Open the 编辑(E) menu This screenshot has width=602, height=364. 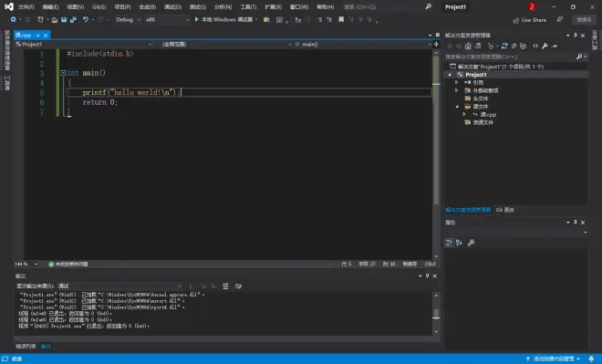tap(51, 7)
